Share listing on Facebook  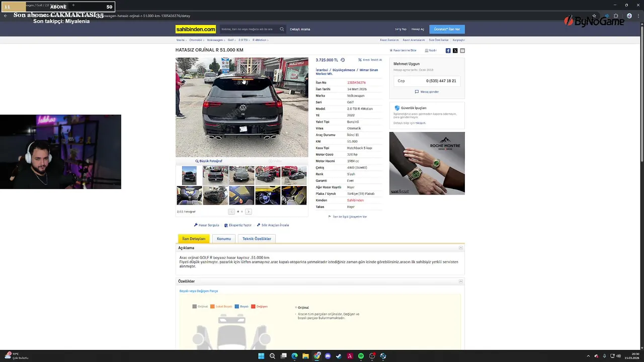coord(448,50)
